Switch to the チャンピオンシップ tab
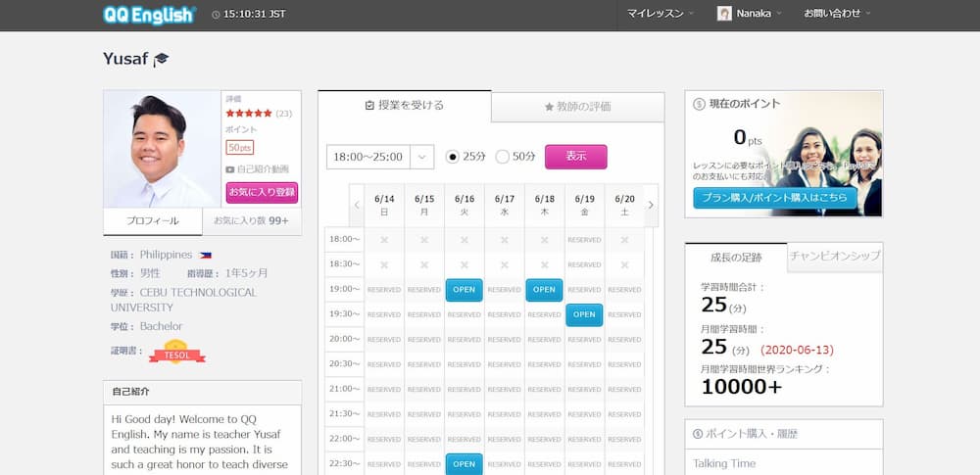 tap(835, 256)
